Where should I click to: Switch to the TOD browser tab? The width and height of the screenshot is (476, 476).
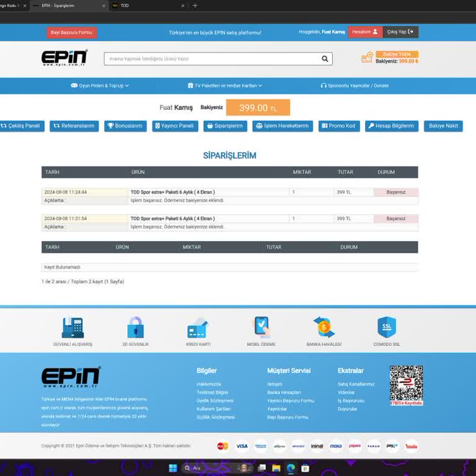click(x=148, y=6)
